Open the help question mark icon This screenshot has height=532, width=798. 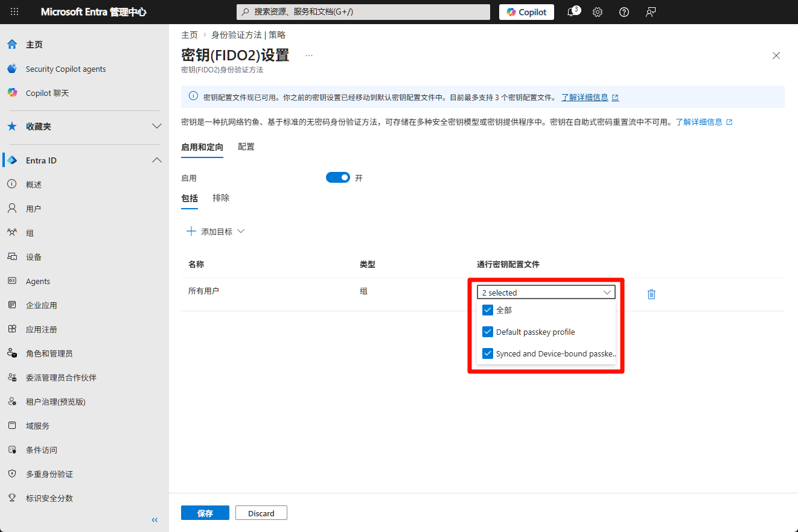tap(624, 12)
